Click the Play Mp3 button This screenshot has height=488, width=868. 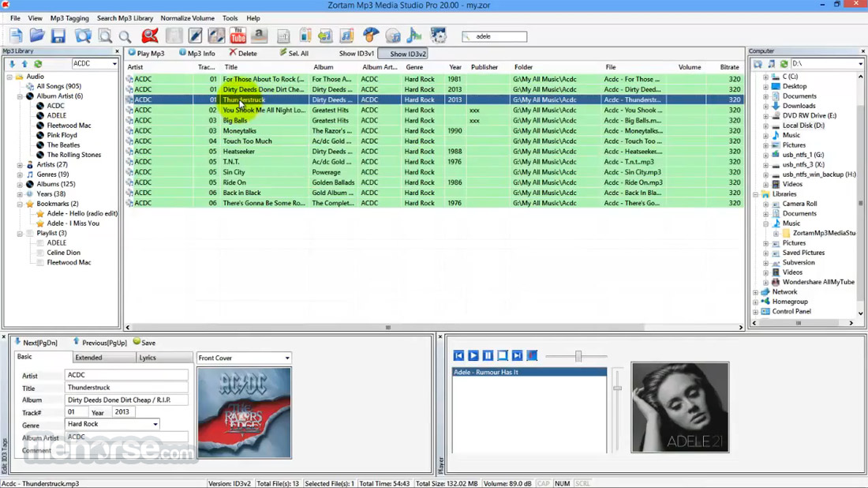click(x=147, y=53)
